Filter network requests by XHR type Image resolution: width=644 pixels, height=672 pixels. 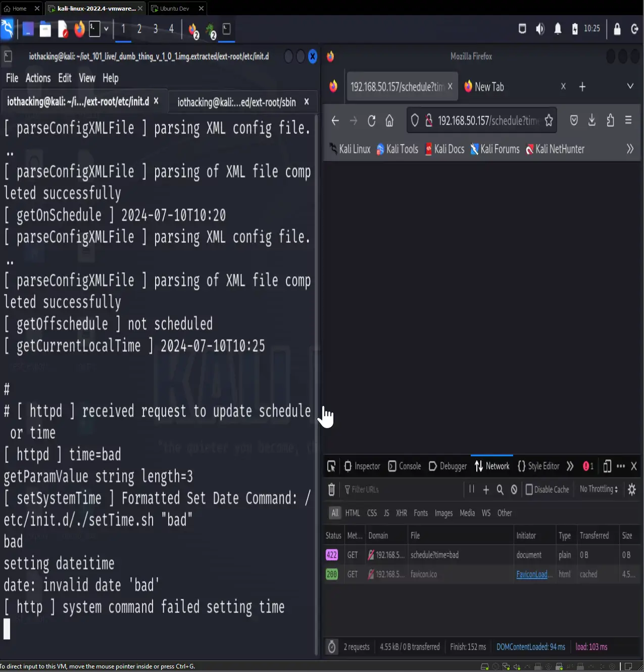(401, 513)
